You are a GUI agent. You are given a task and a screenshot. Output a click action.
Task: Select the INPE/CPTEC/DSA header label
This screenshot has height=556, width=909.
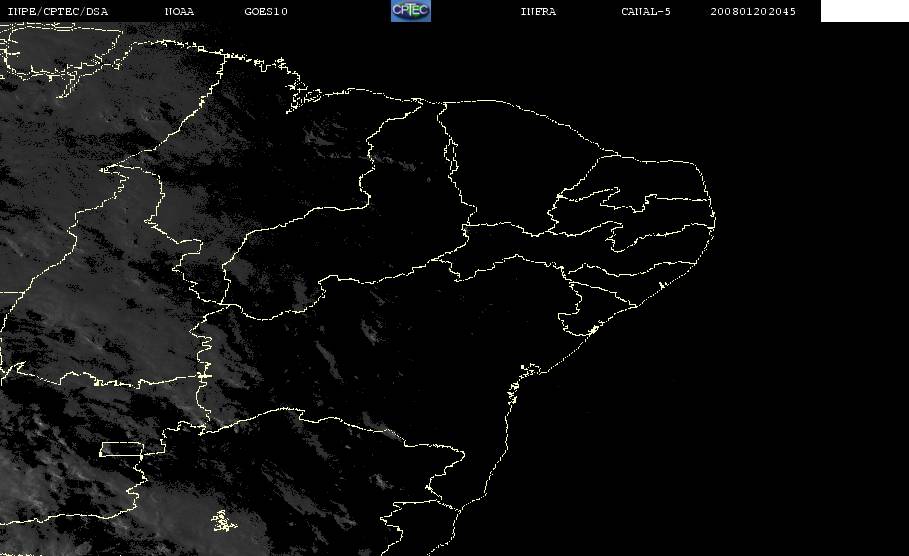(x=57, y=12)
